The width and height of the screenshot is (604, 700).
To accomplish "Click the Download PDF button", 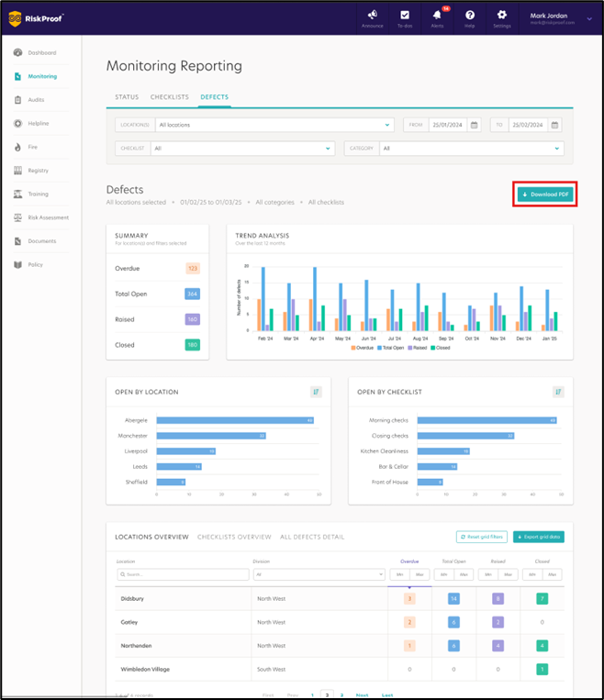I will pyautogui.click(x=545, y=194).
